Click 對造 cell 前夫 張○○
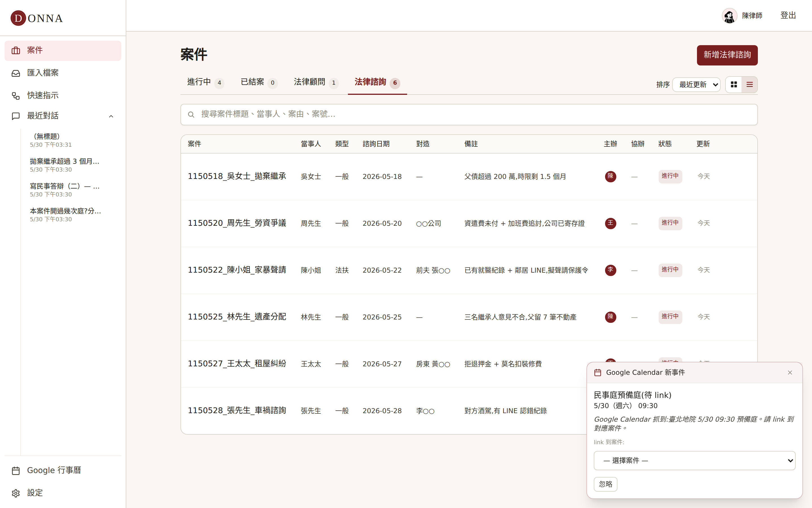 (433, 270)
